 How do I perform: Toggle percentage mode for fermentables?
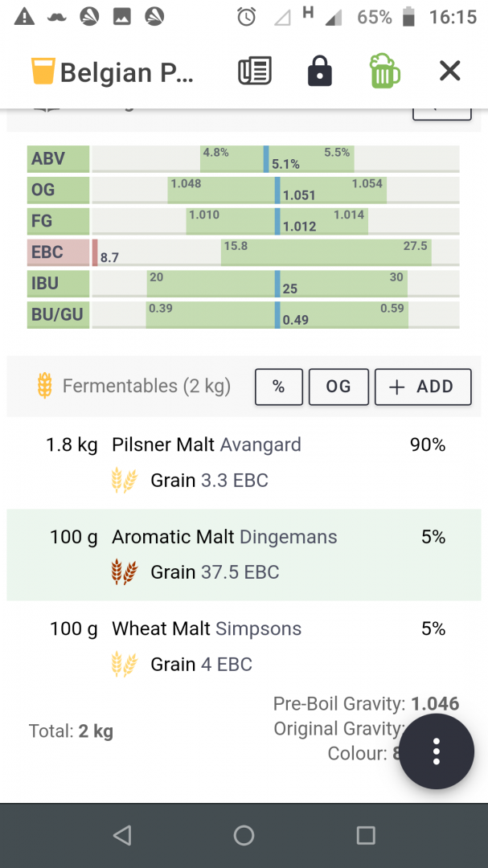(279, 387)
